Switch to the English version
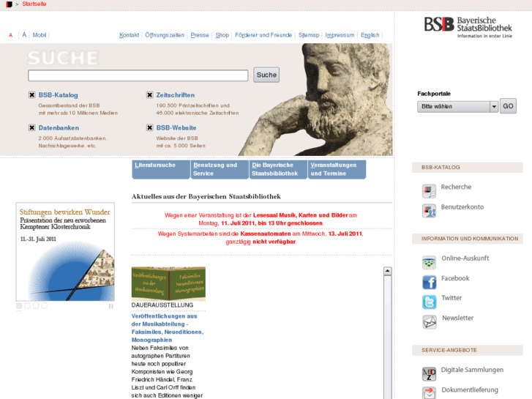This screenshot has height=399, width=532. 370,35
